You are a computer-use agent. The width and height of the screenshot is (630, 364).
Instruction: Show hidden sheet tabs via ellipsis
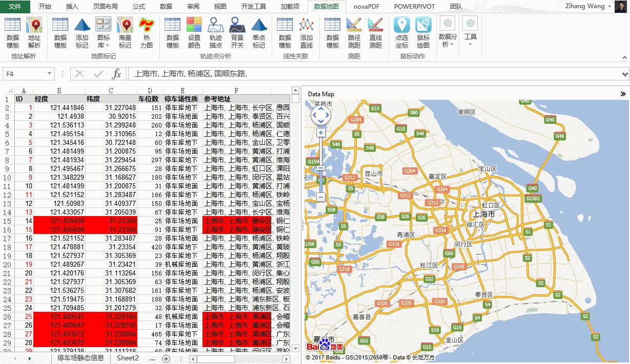[152, 358]
